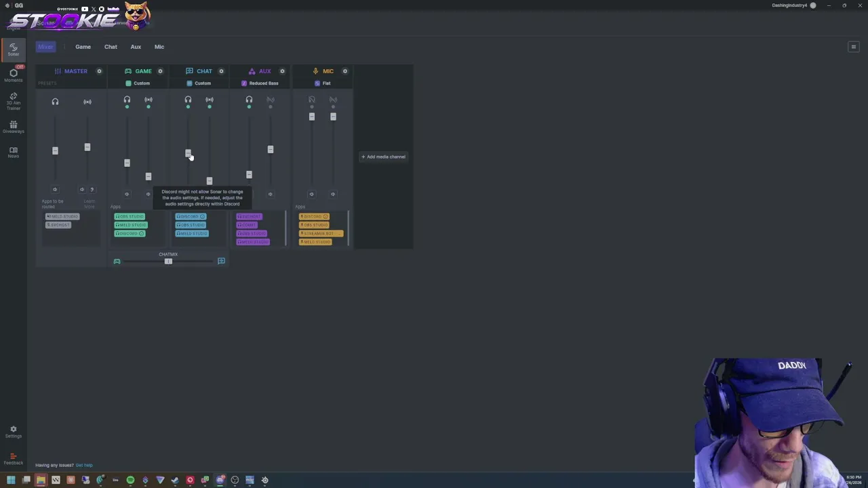Click the Discord info icon in Game apps
This screenshot has width=868, height=488.
[x=141, y=233]
